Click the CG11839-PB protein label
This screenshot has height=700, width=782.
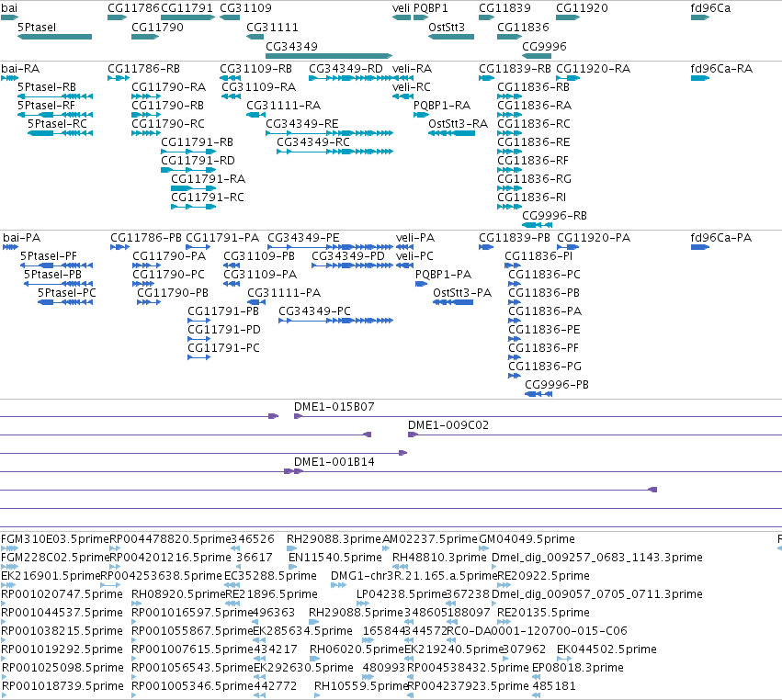[515, 237]
